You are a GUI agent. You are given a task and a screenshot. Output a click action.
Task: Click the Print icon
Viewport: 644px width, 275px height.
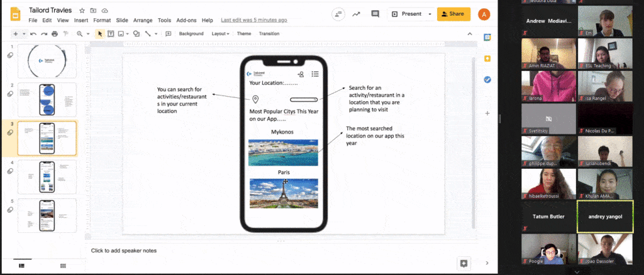55,33
